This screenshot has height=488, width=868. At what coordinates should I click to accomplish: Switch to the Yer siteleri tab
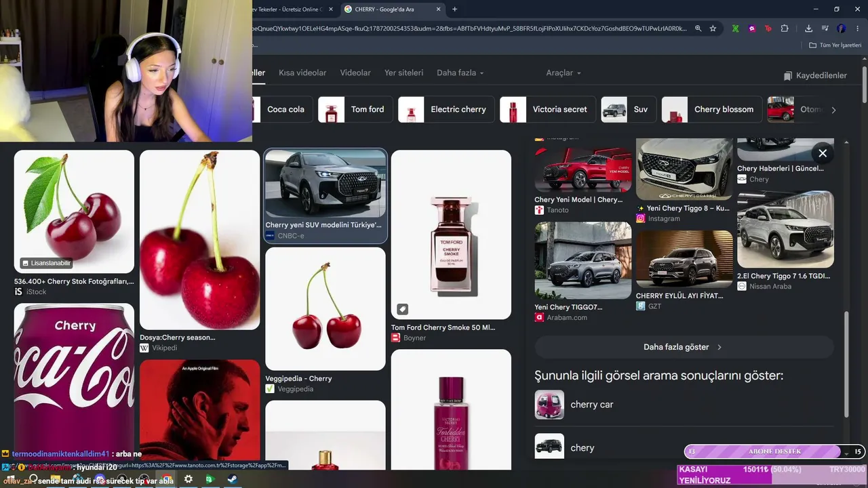click(403, 73)
